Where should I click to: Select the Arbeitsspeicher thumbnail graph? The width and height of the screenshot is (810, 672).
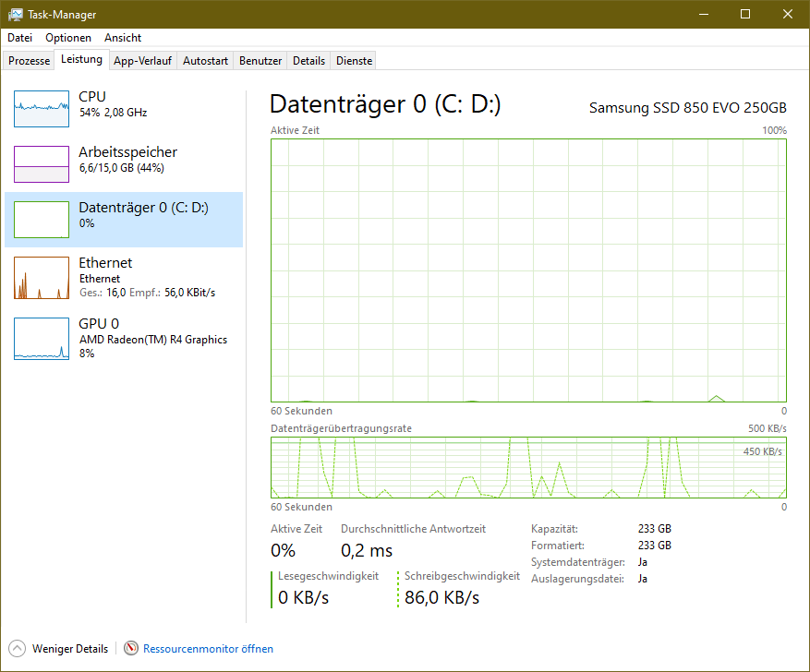(42, 164)
